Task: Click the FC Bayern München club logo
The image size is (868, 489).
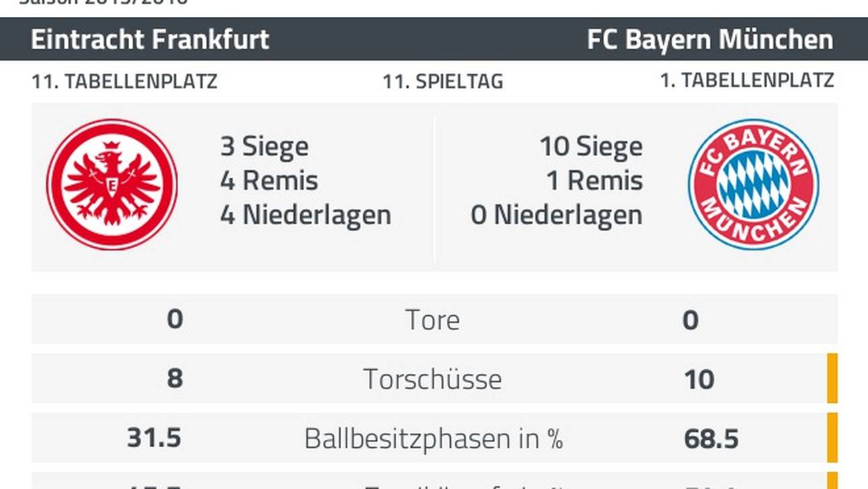Action: (754, 185)
